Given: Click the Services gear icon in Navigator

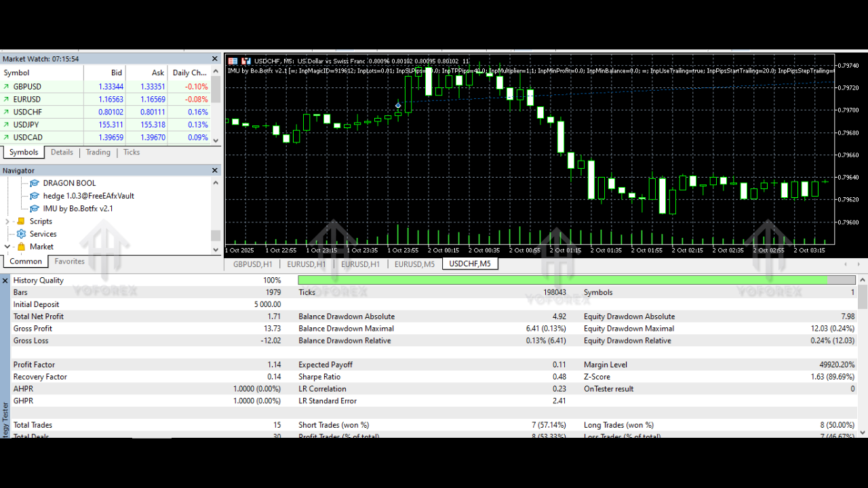Looking at the screenshot, I should (21, 234).
